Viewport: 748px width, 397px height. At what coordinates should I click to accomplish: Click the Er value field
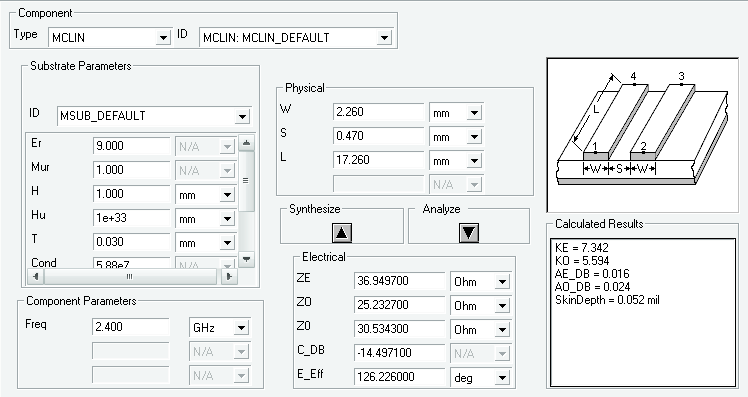132,146
